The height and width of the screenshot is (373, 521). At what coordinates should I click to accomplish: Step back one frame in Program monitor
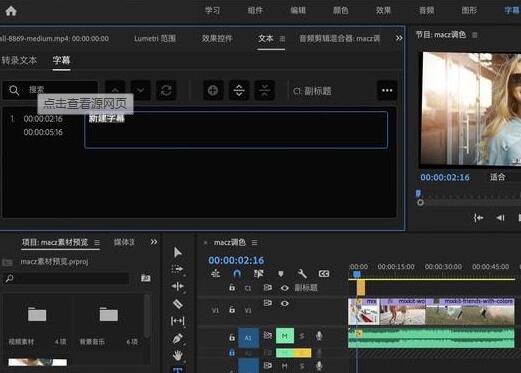pyautogui.click(x=500, y=218)
